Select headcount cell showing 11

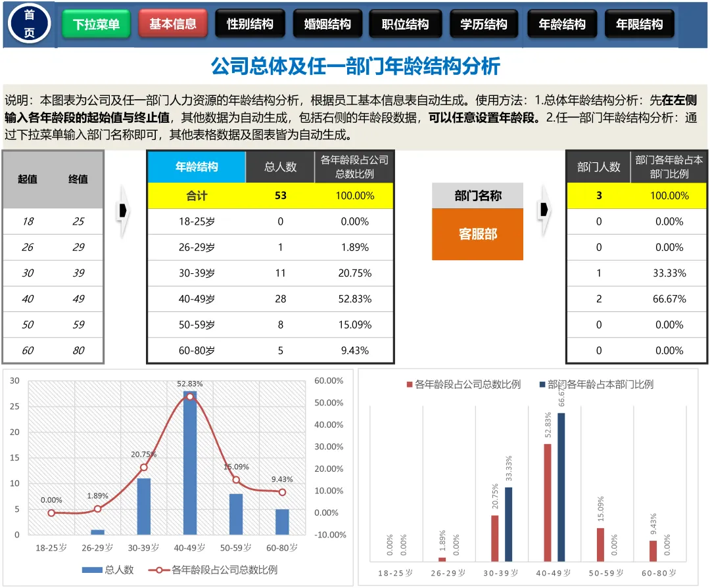coord(280,273)
